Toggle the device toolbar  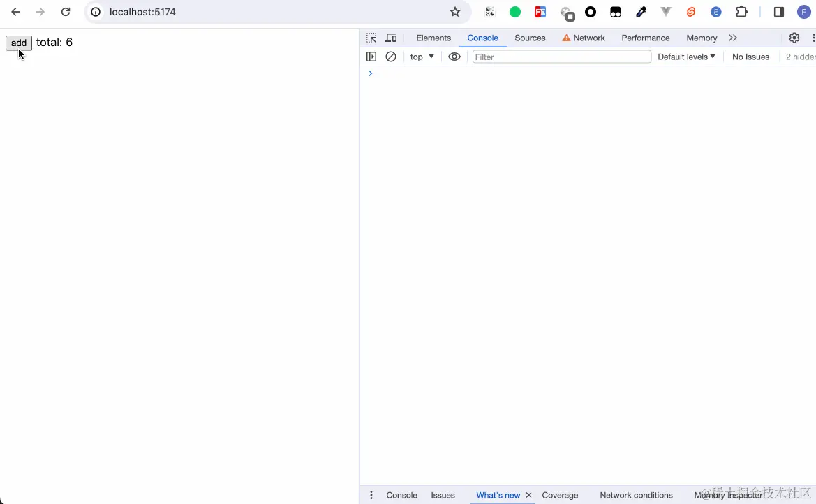[392, 38]
